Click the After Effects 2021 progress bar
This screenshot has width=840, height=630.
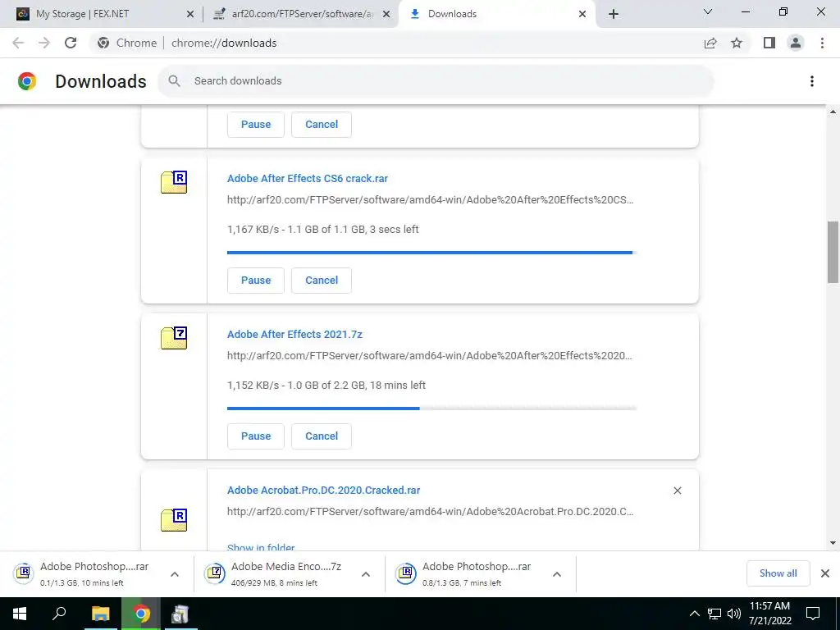coord(431,409)
